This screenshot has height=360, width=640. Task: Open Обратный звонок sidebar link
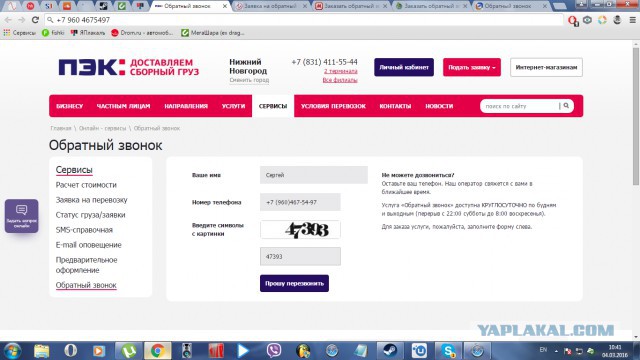(x=86, y=285)
